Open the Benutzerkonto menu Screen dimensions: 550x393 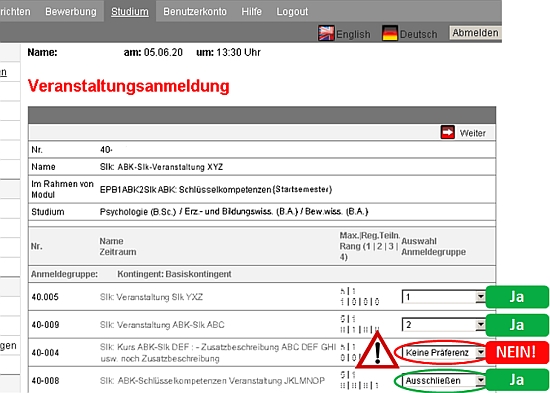195,12
